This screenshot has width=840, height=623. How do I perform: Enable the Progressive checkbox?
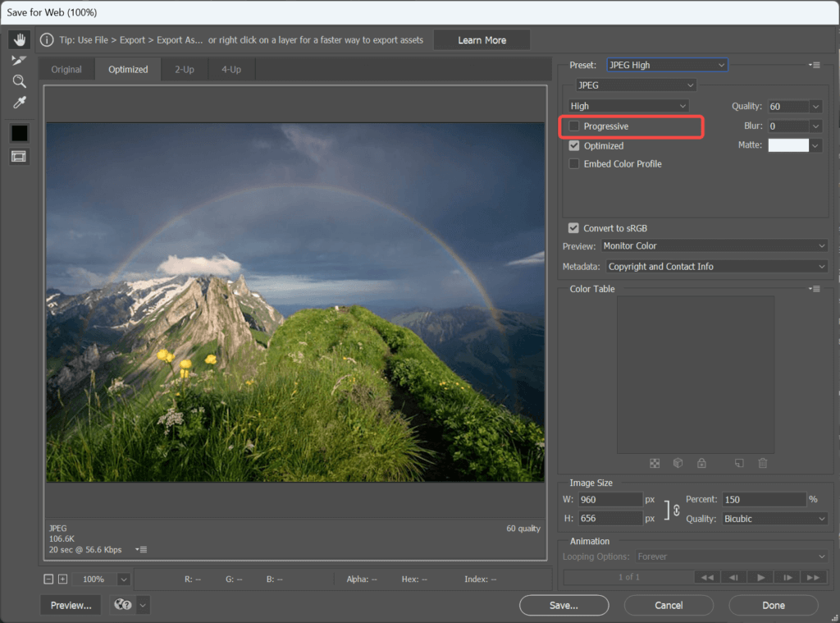coord(573,126)
